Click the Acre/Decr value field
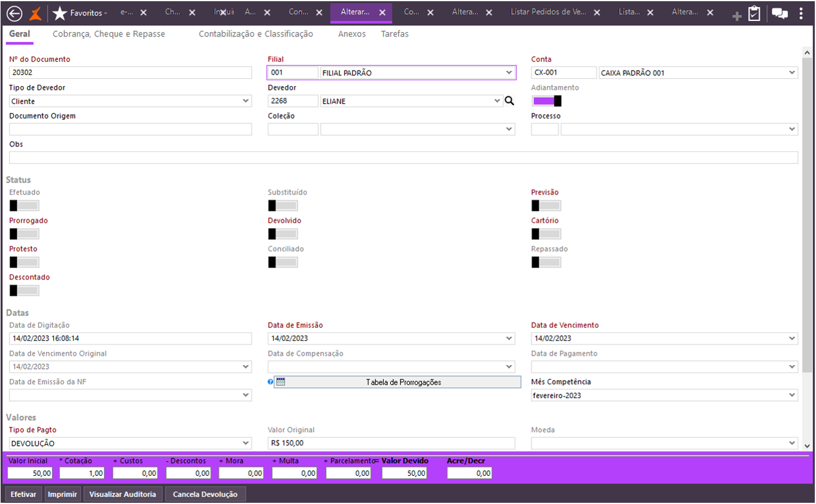Screen dimensions: 816x504 (x=469, y=473)
